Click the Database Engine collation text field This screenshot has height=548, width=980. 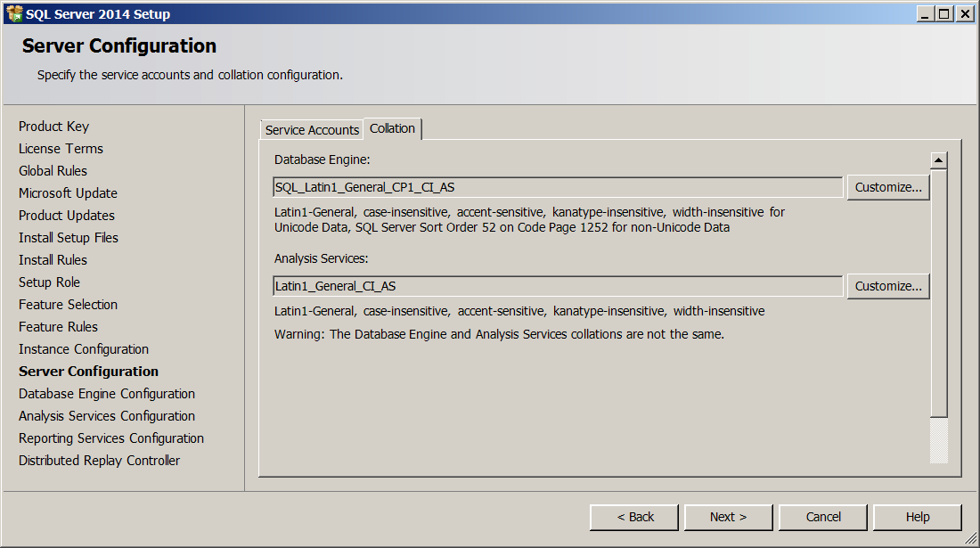(x=558, y=187)
